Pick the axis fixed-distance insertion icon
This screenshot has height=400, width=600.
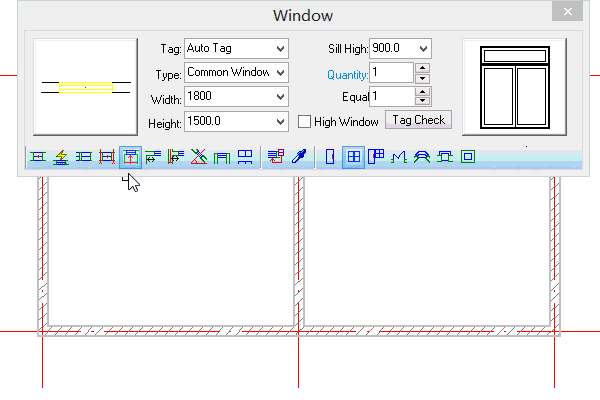click(153, 157)
